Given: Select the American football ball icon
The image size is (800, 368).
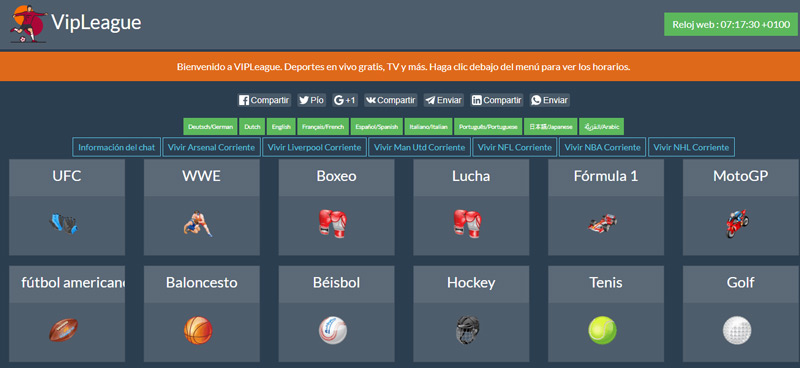Looking at the screenshot, I should [x=64, y=330].
